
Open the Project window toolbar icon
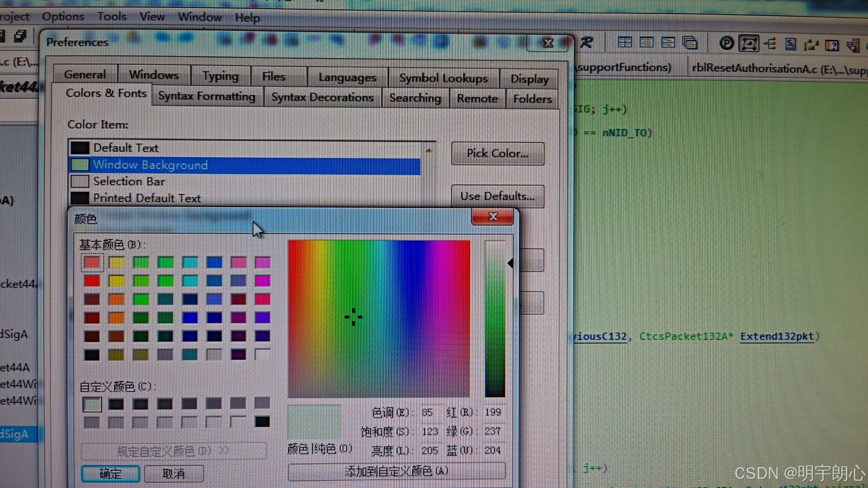point(726,43)
